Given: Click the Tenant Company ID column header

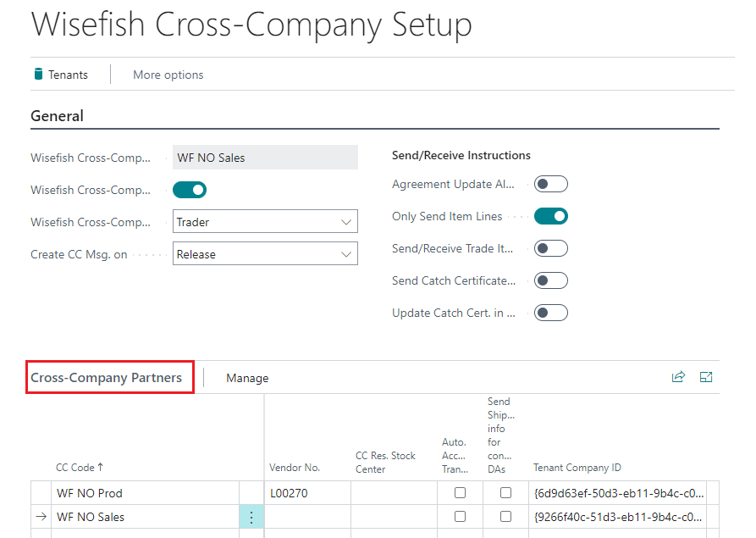Looking at the screenshot, I should click(x=577, y=468).
